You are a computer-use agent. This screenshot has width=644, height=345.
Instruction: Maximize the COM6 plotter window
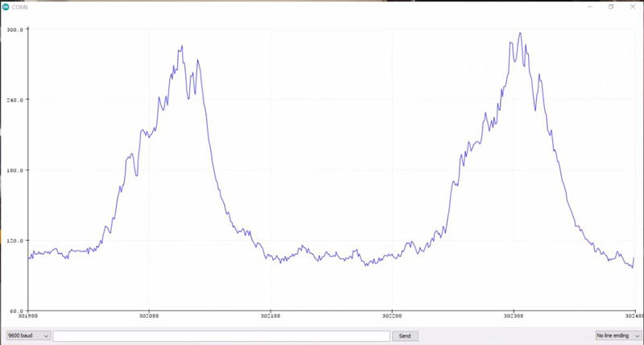[610, 6]
